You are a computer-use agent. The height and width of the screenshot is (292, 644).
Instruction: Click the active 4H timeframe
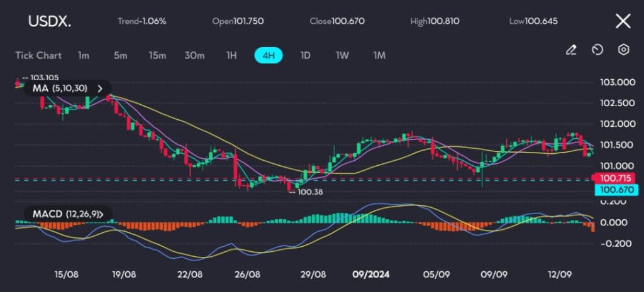(269, 55)
